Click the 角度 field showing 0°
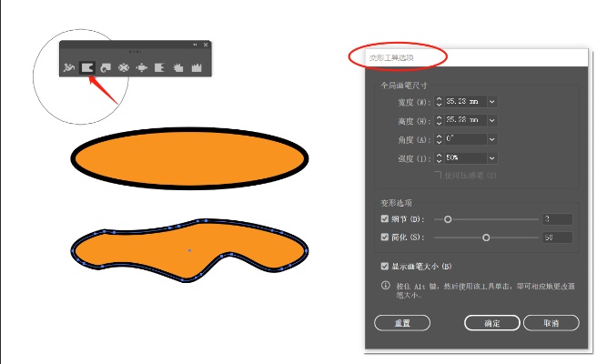Viewport: 607px width, 364px height. coord(465,139)
